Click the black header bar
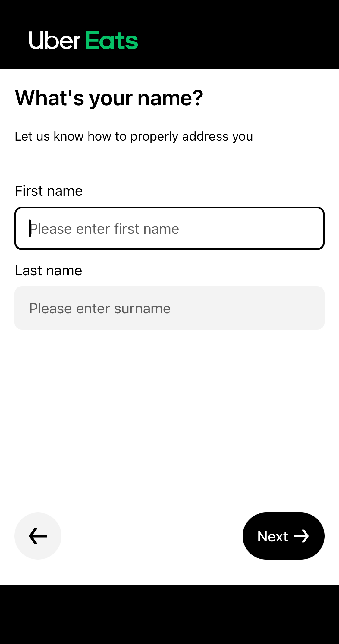This screenshot has height=644, width=339. pyautogui.click(x=226, y=33)
